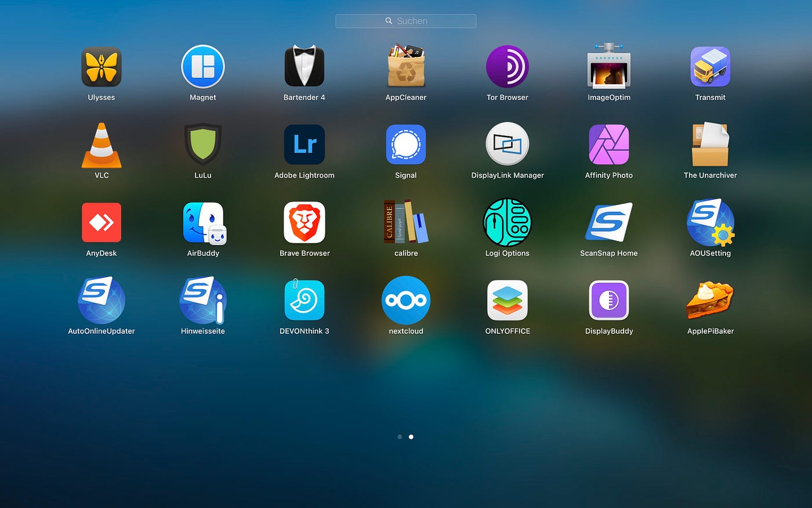Launch ONLYOFFICE
812x508 pixels.
[x=507, y=300]
